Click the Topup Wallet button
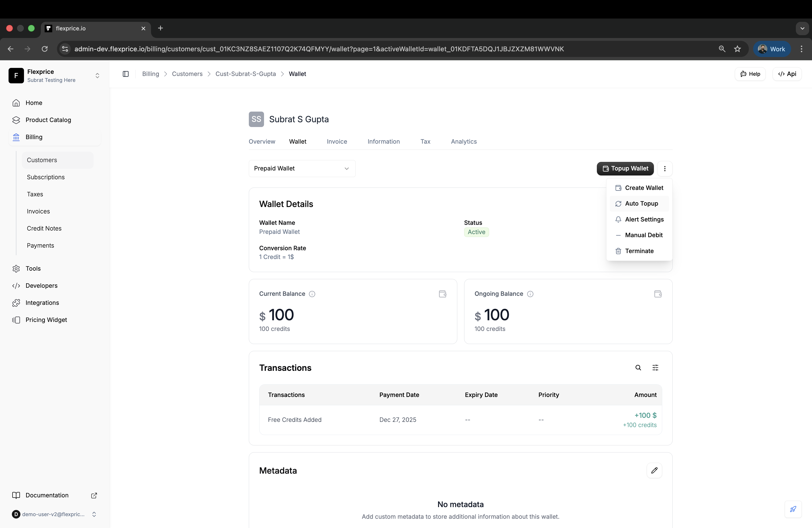812x528 pixels. click(625, 169)
